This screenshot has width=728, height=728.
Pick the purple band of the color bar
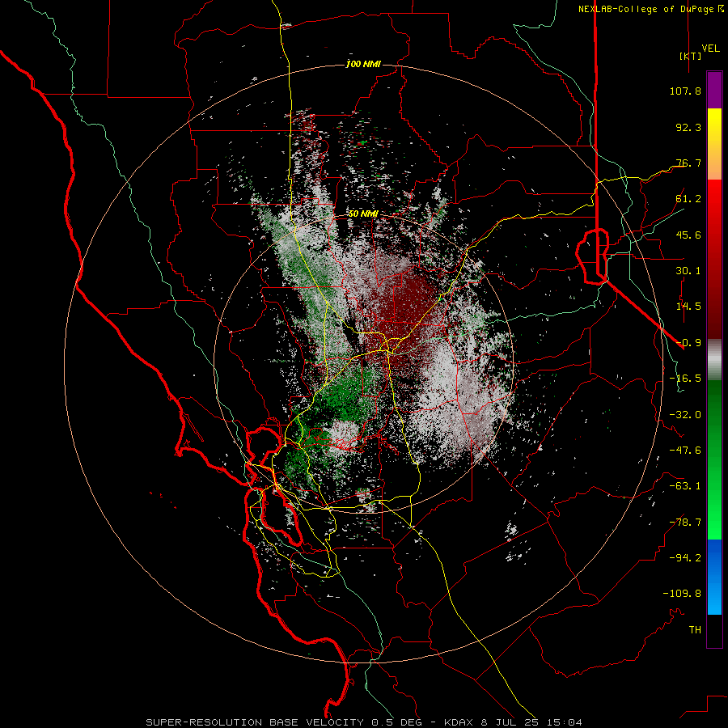click(714, 91)
